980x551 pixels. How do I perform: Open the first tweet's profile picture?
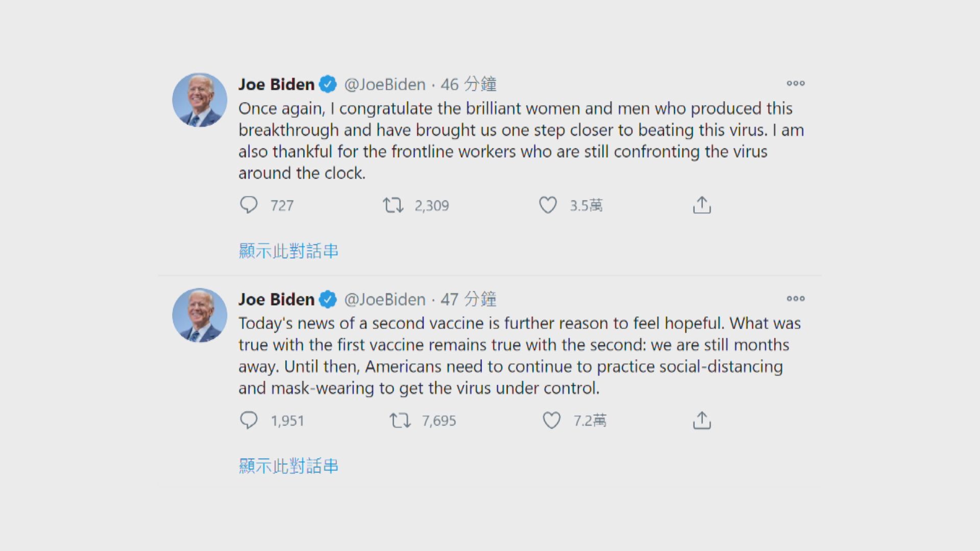(x=200, y=100)
